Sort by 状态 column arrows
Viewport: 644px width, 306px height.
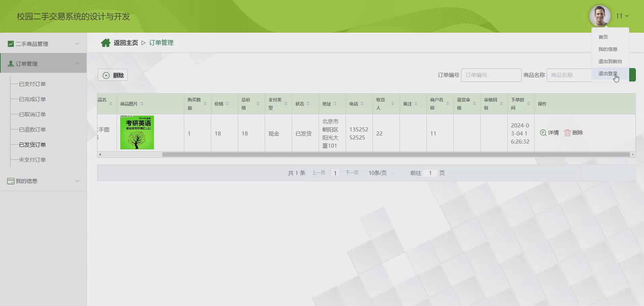(308, 104)
